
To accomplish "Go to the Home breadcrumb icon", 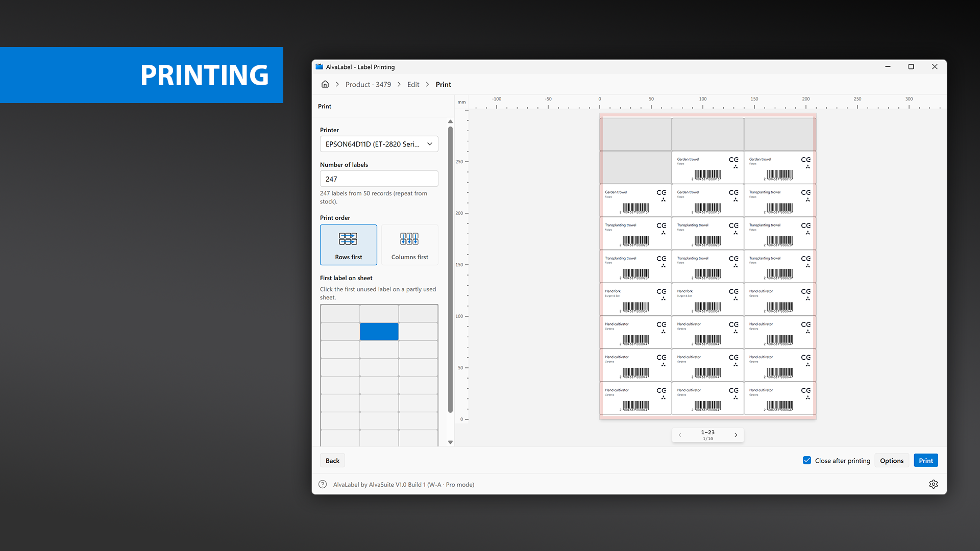I will pos(325,84).
